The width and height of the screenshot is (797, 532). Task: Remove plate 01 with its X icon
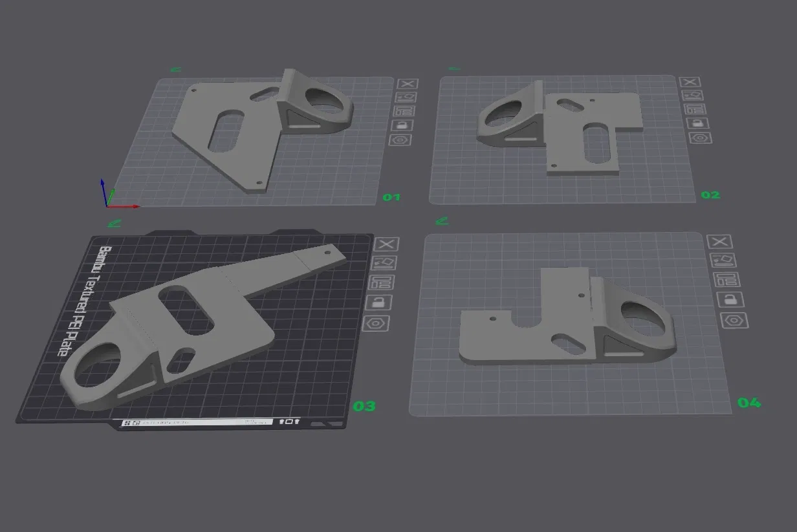click(408, 83)
